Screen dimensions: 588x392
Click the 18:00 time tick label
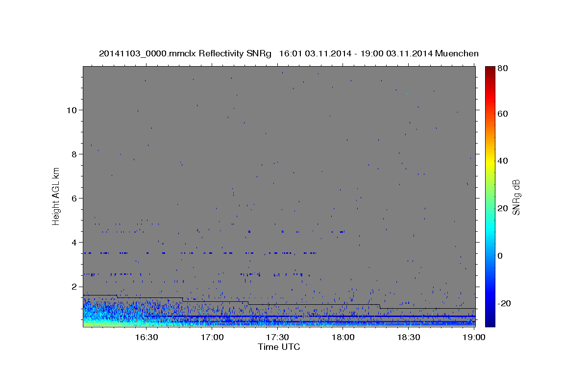343,337
